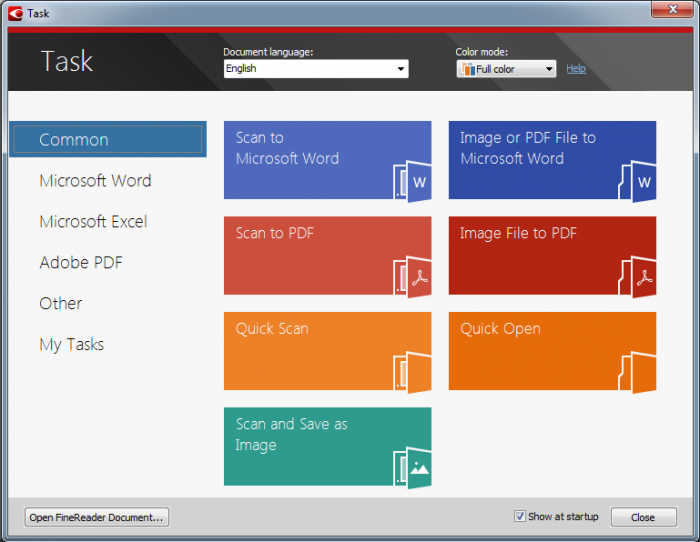The image size is (700, 542).
Task: Click the PDF icon on Scan to PDF tile
Action: click(413, 277)
